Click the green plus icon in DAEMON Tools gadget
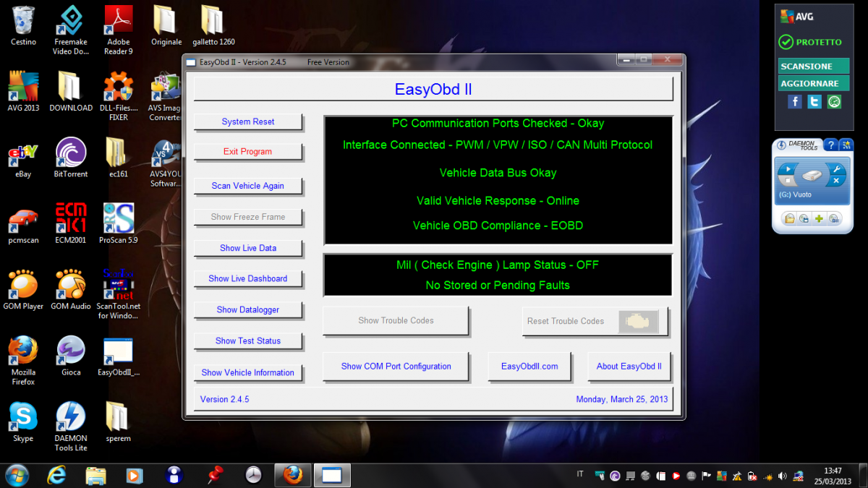868x488 pixels. tap(820, 218)
